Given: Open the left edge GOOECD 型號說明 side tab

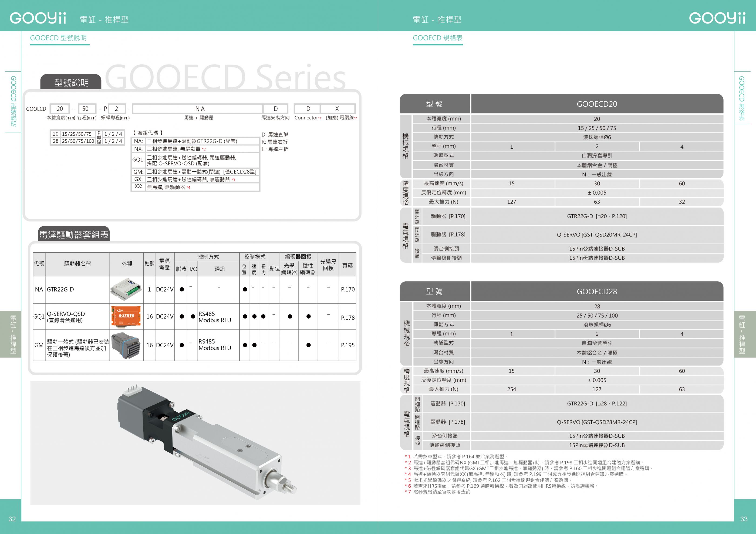Looking at the screenshot, I should coord(13,102).
